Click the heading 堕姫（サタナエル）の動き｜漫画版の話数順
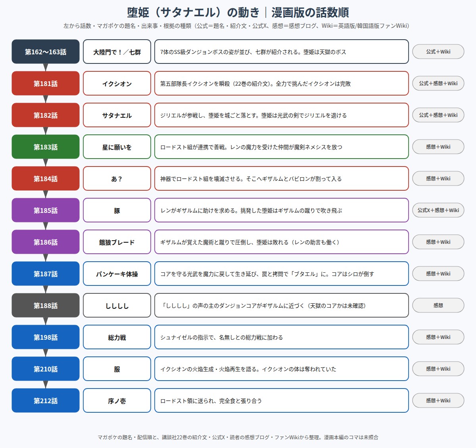This screenshot has height=448, width=476. tap(238, 12)
